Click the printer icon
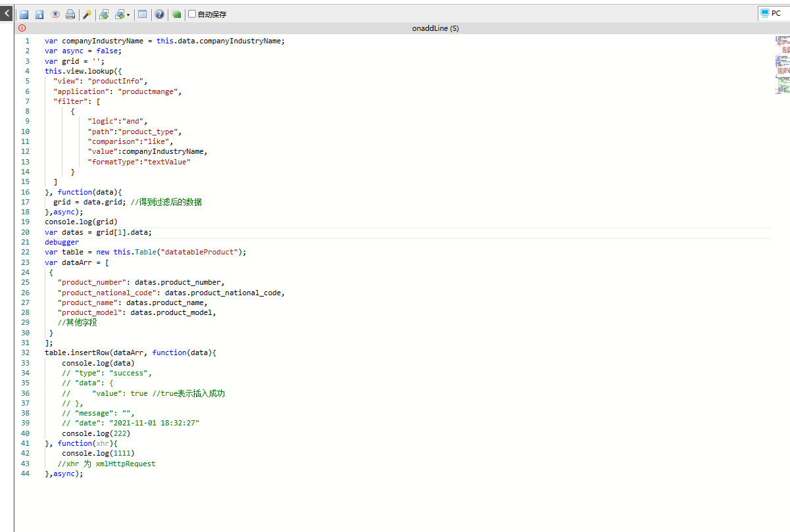 70,14
